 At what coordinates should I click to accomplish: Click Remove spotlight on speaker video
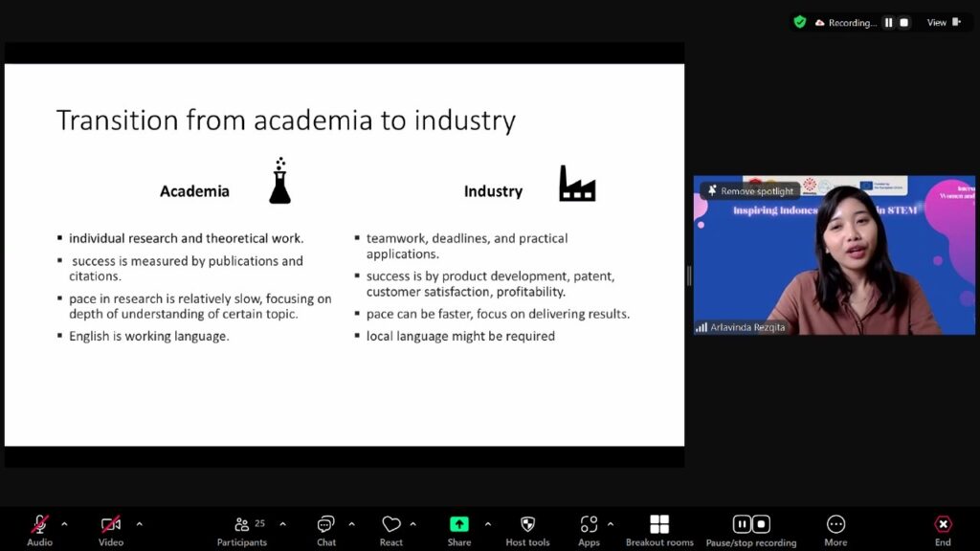click(750, 191)
